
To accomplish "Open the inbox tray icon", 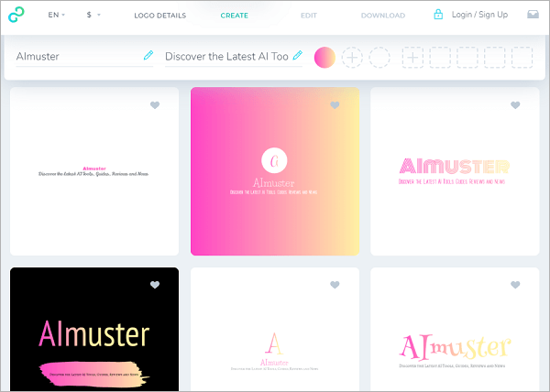I will pos(533,14).
